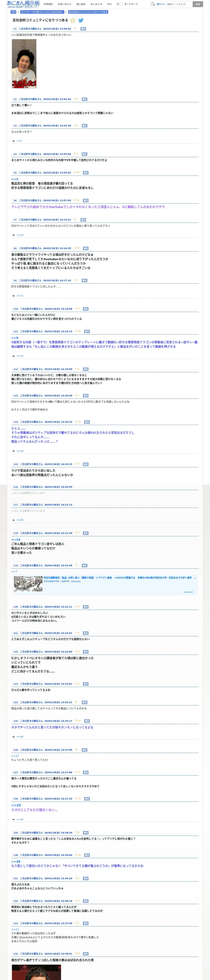Report post 11 using 報告 button
The image size is (210, 980).
tap(87, 332)
